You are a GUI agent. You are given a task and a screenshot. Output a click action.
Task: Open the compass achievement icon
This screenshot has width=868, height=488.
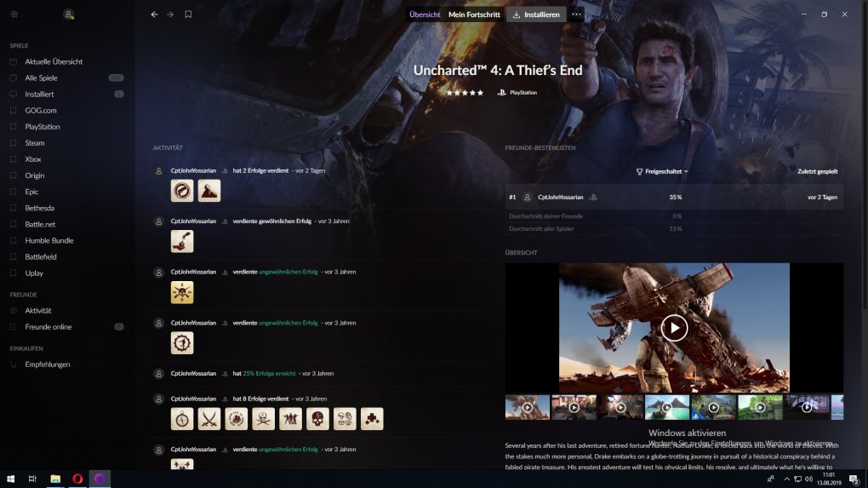(182, 419)
